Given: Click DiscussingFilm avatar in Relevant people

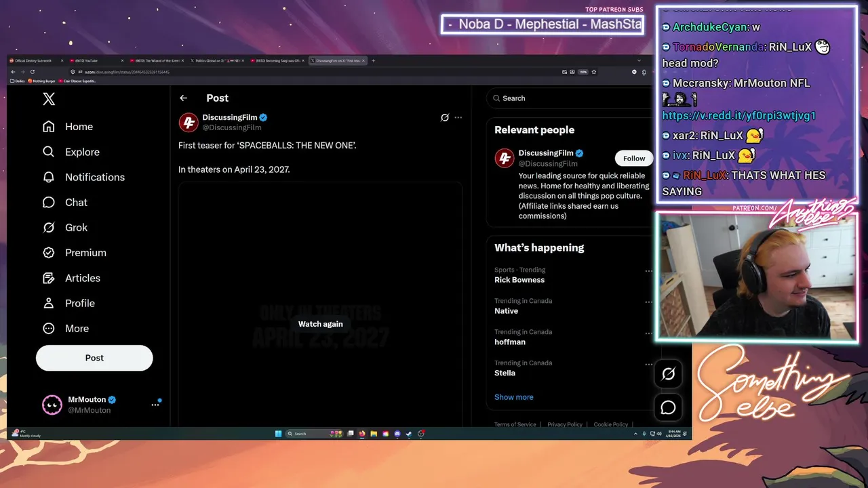Looking at the screenshot, I should tap(505, 158).
